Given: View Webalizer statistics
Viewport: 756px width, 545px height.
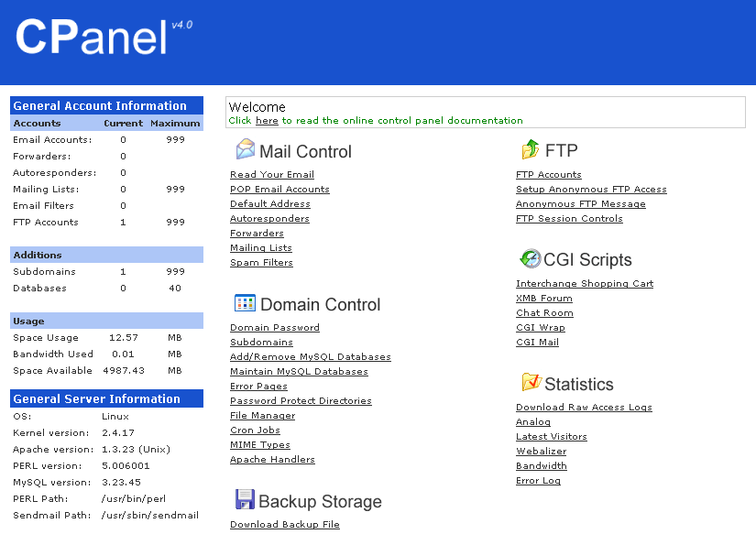Looking at the screenshot, I should 541,452.
